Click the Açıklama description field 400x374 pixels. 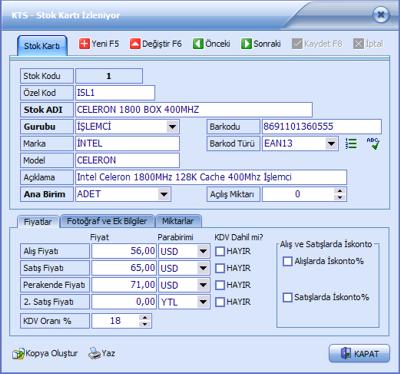211,177
